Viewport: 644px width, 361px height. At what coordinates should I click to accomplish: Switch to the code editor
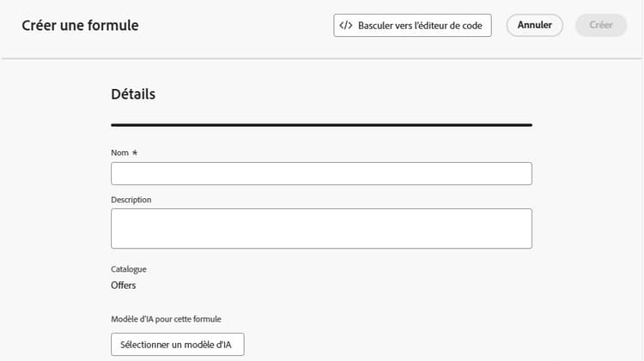[412, 26]
